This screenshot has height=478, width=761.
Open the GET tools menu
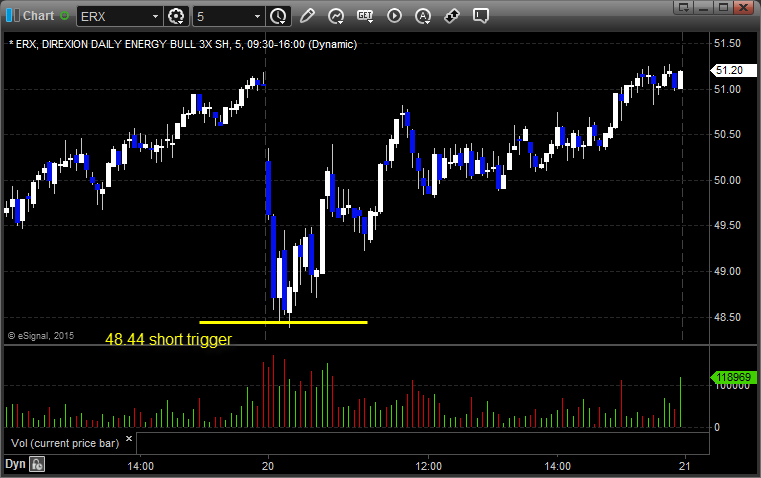pyautogui.click(x=365, y=16)
